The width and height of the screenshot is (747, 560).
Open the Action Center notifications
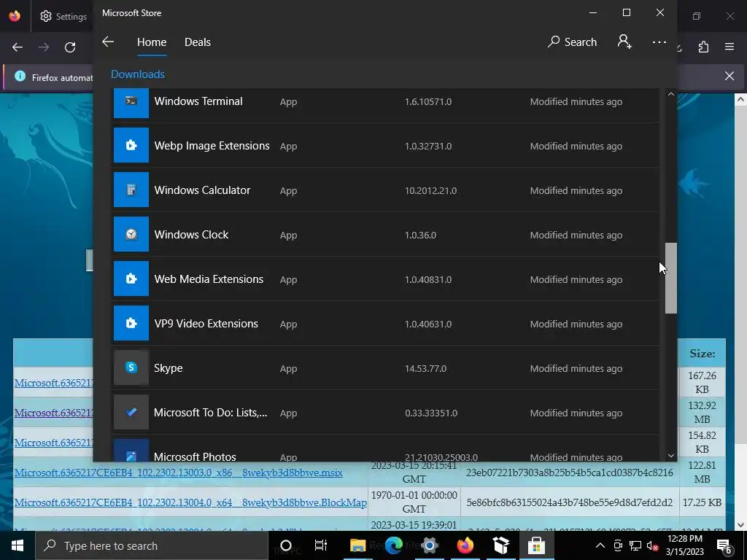[724, 546]
